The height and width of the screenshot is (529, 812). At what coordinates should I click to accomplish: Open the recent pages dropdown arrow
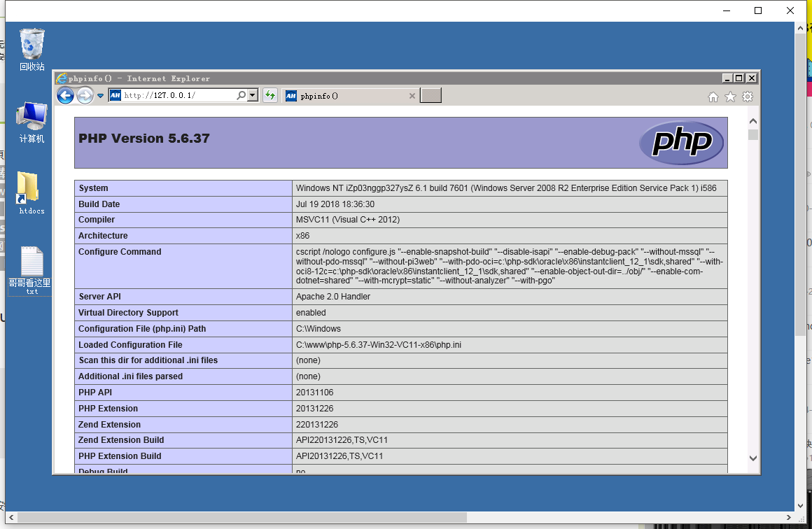click(x=101, y=96)
